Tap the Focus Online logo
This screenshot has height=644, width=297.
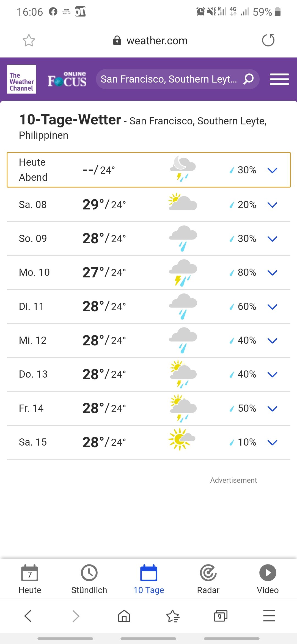[x=67, y=79]
